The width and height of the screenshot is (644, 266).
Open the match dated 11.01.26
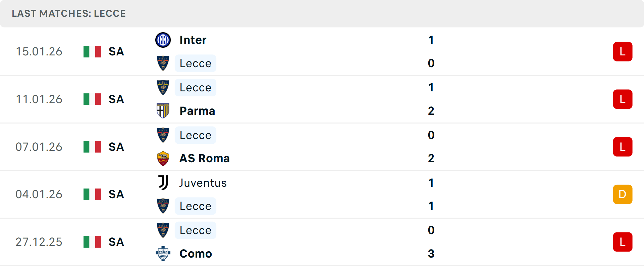[322, 99]
